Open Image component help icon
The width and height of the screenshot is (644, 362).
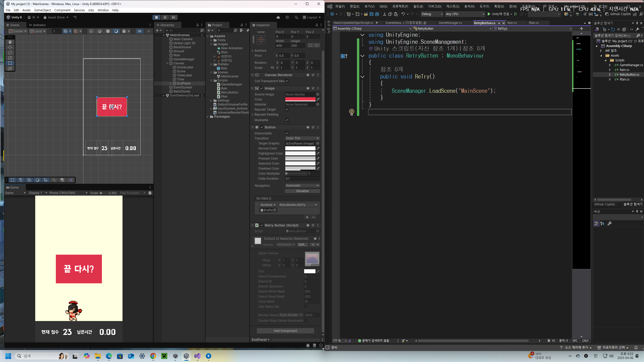pyautogui.click(x=308, y=88)
